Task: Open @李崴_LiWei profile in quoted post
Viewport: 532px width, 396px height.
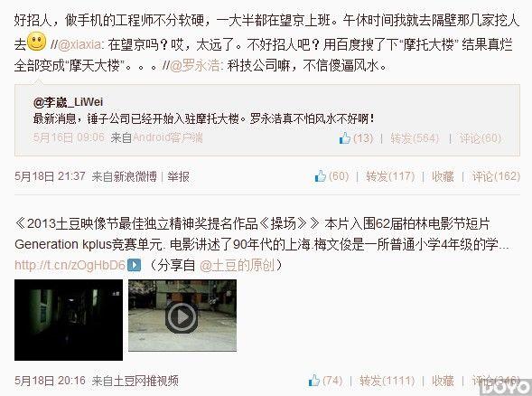Action: point(68,102)
